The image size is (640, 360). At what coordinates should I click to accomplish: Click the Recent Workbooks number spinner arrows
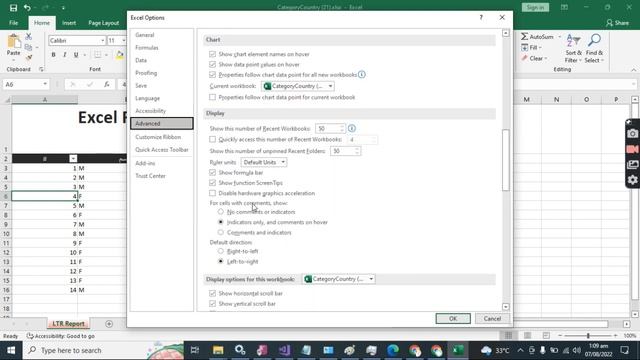click(342, 129)
